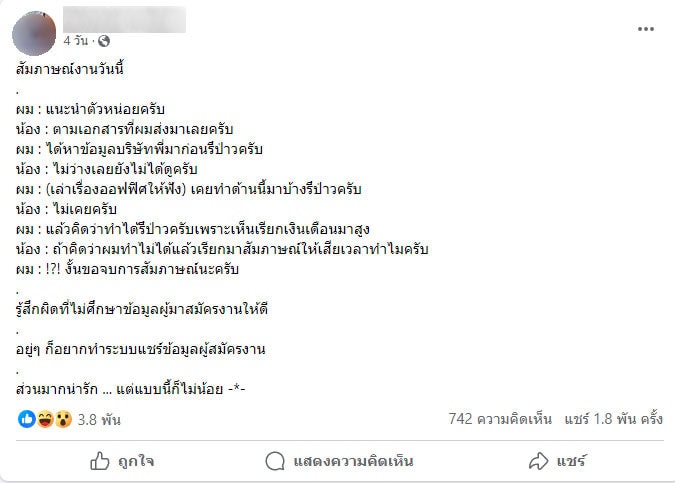675x483 pixels.
Task: Open the poster's blurred profile picture
Action: point(34,32)
